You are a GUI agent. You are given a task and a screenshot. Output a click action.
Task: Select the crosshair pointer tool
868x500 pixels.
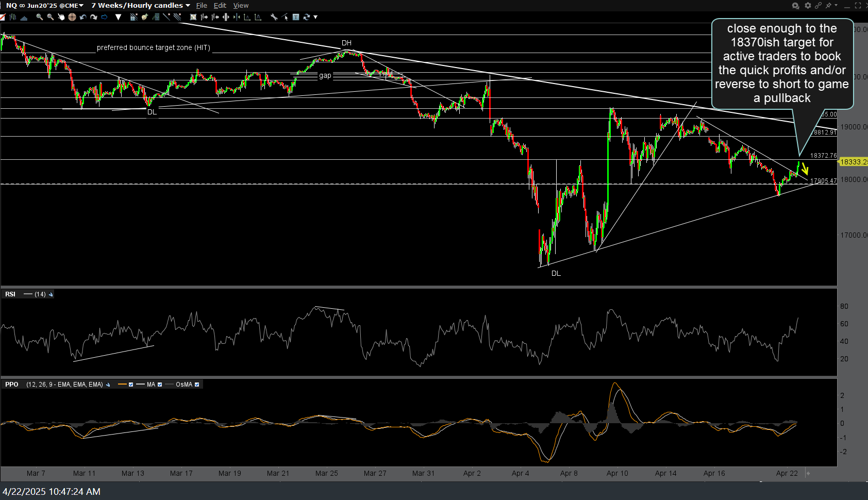[72, 17]
